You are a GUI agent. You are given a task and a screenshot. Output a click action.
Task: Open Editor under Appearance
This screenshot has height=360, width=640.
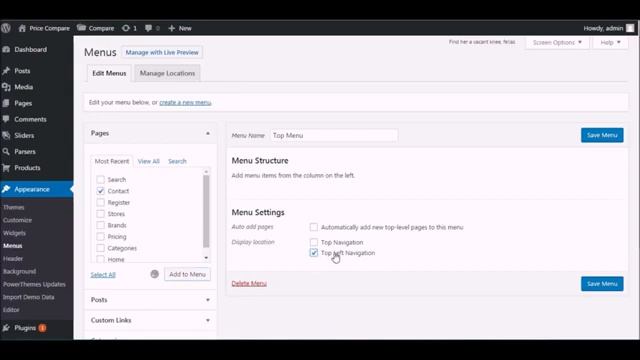(x=11, y=310)
